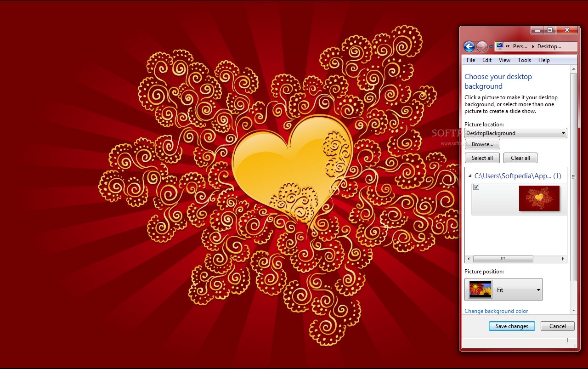
Task: Close the Desktop Background window
Action: [x=567, y=30]
